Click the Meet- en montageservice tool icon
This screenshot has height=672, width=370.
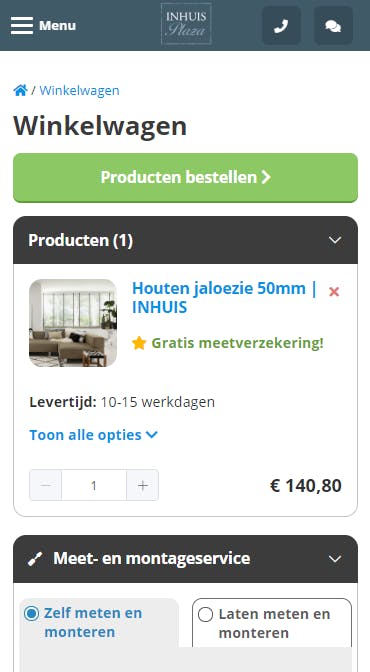point(35,558)
